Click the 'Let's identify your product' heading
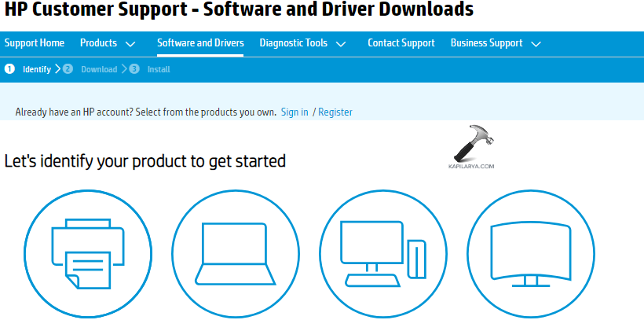Viewport: 644px width, 320px height. coord(145,161)
